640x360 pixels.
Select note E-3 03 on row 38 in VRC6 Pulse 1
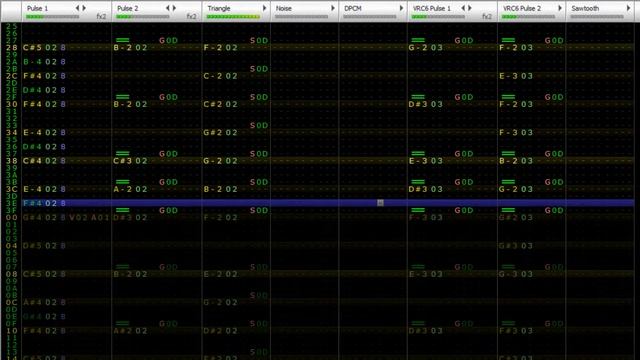426,161
